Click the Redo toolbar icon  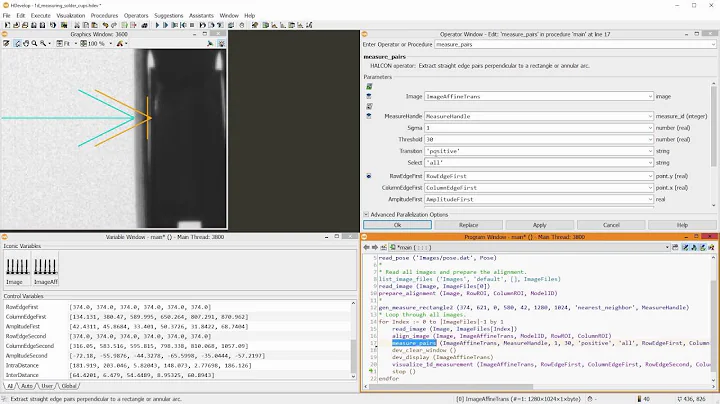tap(114, 25)
